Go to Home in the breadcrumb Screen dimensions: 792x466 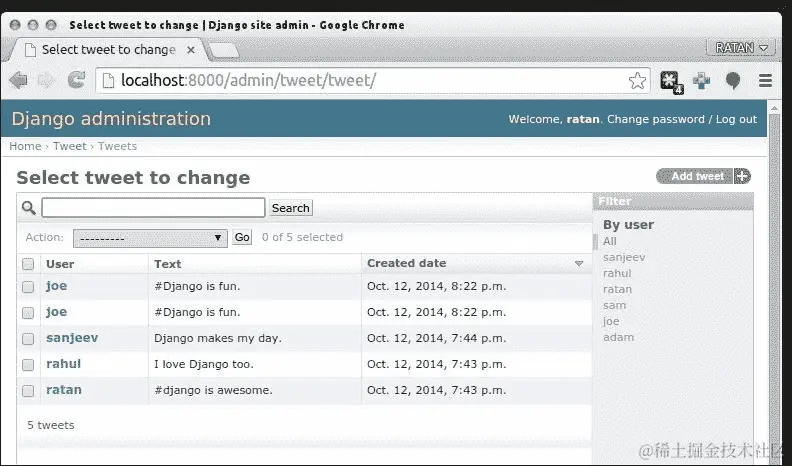[25, 146]
